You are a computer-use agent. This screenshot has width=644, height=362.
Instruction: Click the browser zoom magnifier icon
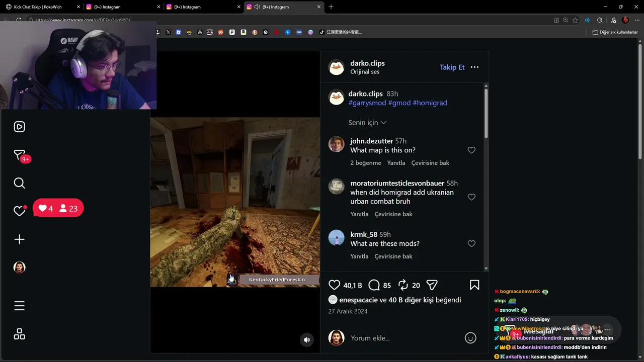point(566,20)
